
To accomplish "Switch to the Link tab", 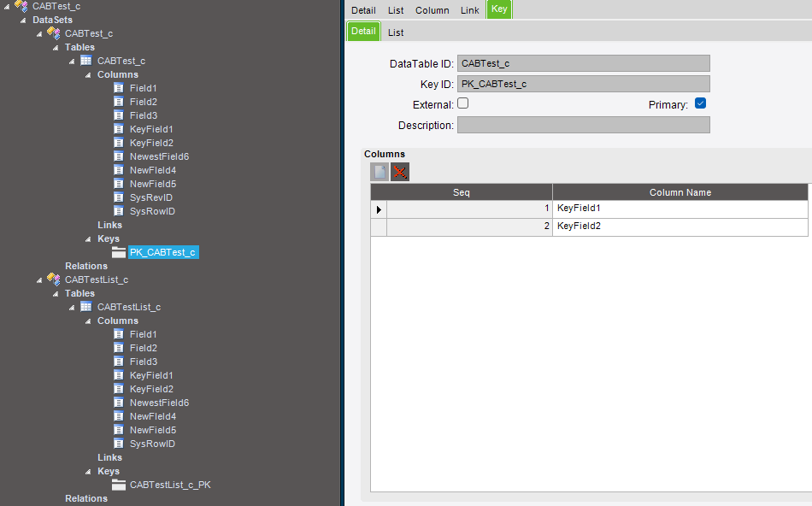I will [470, 10].
